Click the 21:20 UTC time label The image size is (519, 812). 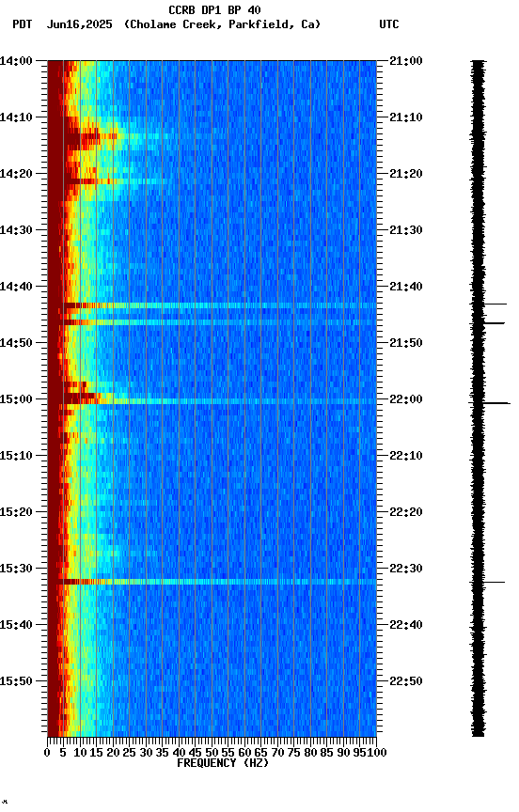(405, 174)
